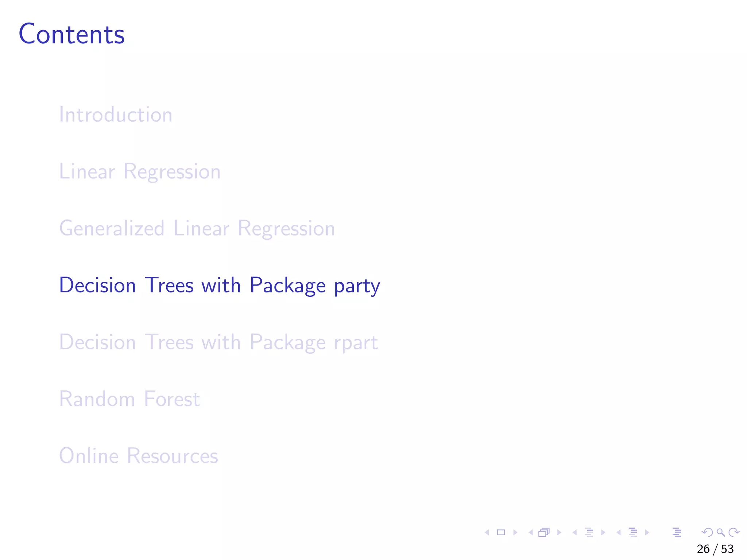Open Decision Trees with Package rpart
Viewport: 747px width, 560px height.
click(x=218, y=342)
